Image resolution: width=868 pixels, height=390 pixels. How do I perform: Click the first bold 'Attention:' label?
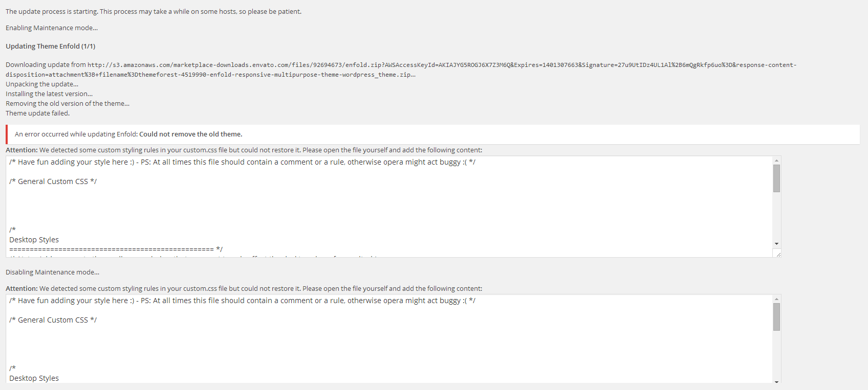21,150
